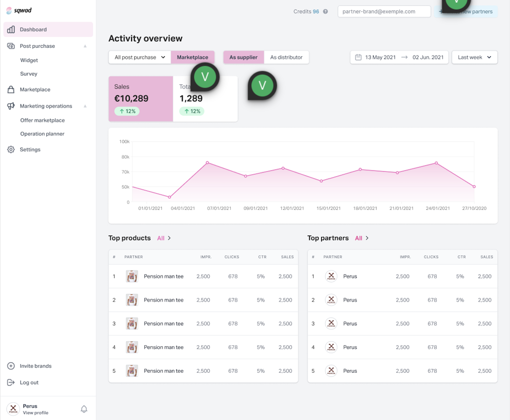This screenshot has width=510, height=420.
Task: Expand the Last week period dropdown
Action: pos(474,57)
